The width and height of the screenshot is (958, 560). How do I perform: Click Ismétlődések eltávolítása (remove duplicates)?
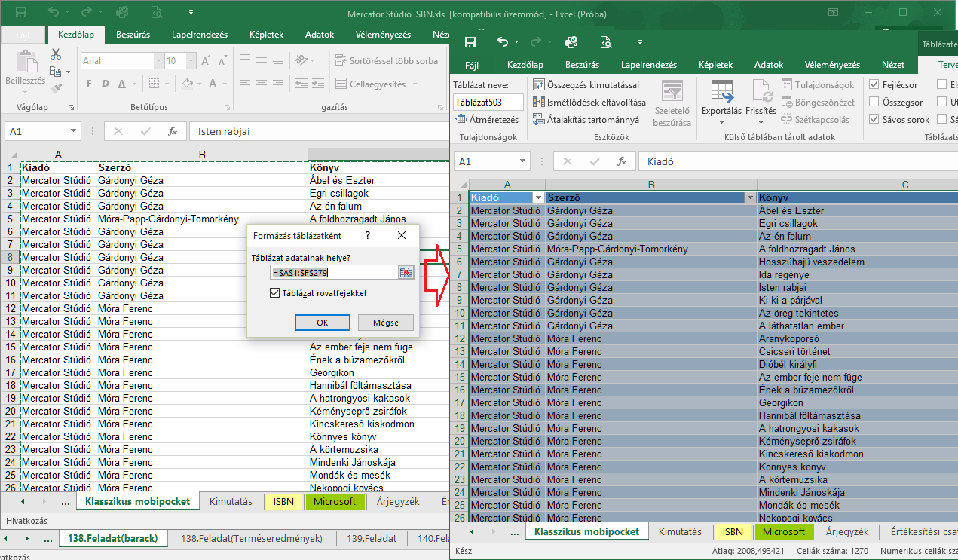pyautogui.click(x=589, y=102)
